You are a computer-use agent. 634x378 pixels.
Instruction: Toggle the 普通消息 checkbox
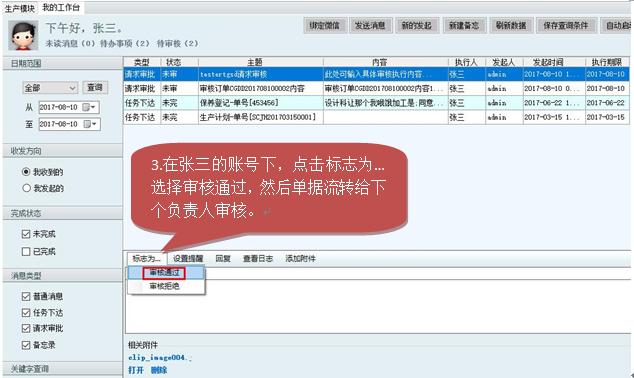(x=26, y=296)
